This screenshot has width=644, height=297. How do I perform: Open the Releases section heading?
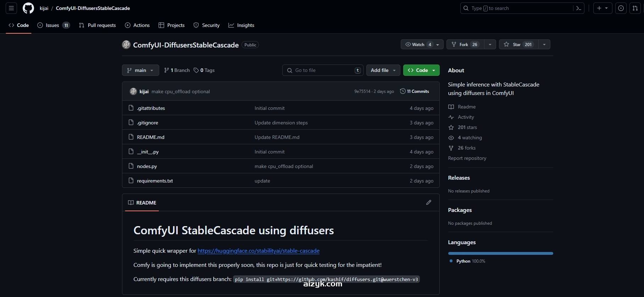459,178
